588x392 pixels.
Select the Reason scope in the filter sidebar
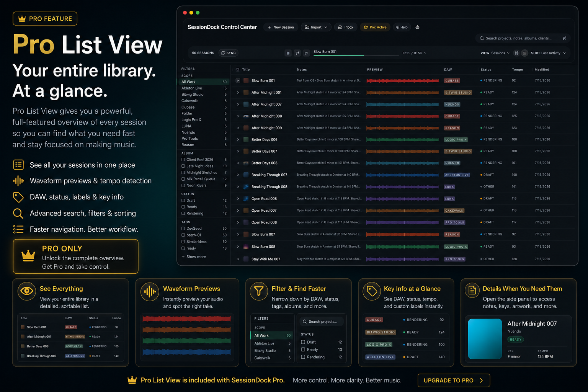pos(204,145)
